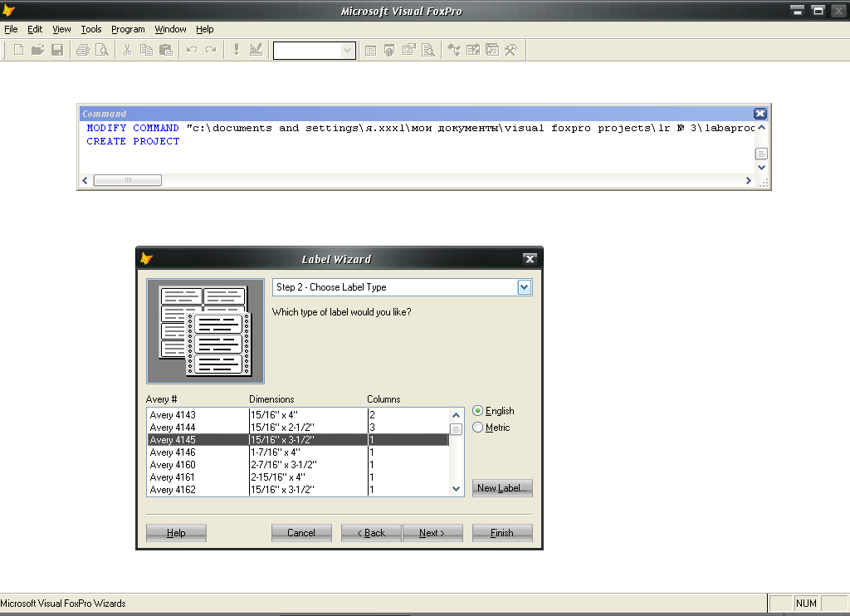850x616 pixels.
Task: Click the Task Pane toolbar icon
Action: click(492, 51)
